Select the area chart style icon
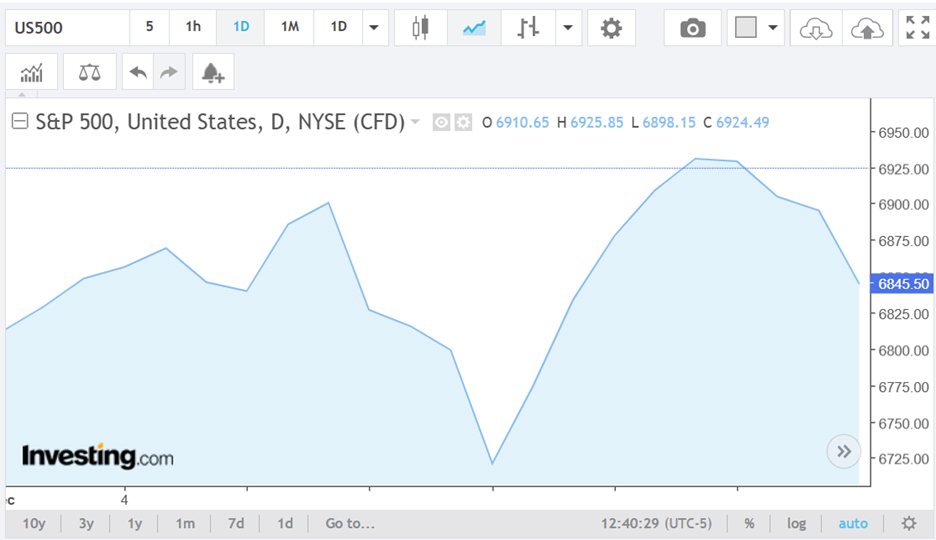936x540 pixels. pyautogui.click(x=473, y=28)
